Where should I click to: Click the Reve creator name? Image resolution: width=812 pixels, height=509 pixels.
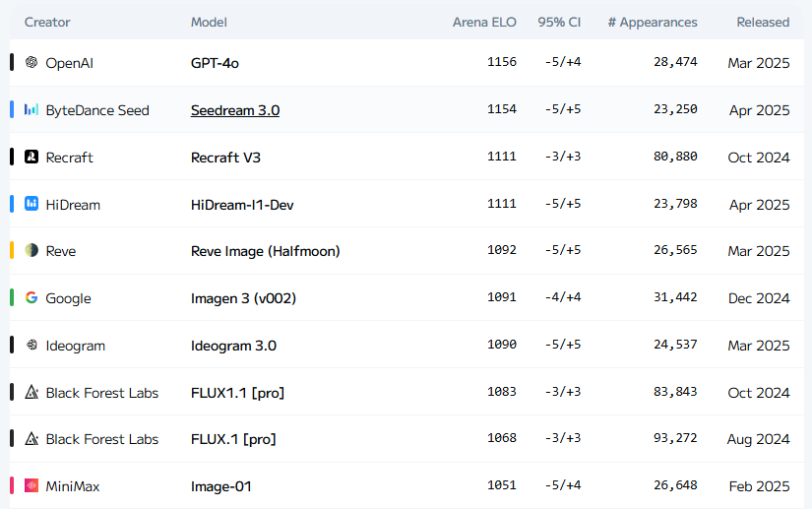click(x=61, y=251)
